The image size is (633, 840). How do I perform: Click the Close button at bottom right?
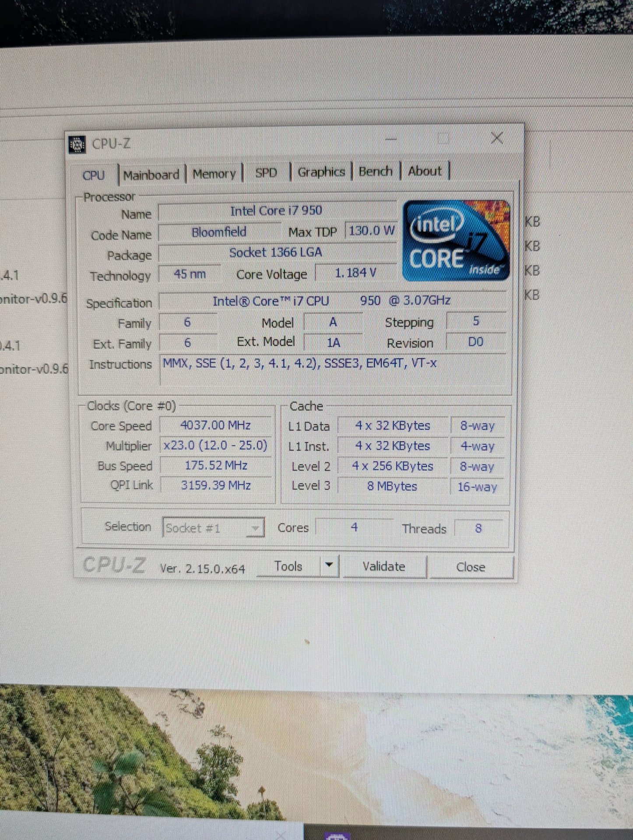click(x=471, y=567)
